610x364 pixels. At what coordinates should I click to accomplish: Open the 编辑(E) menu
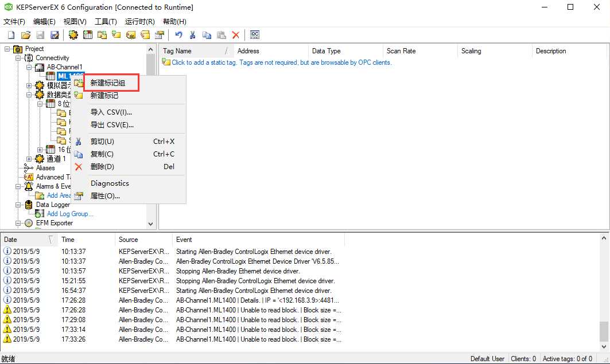[x=44, y=22]
